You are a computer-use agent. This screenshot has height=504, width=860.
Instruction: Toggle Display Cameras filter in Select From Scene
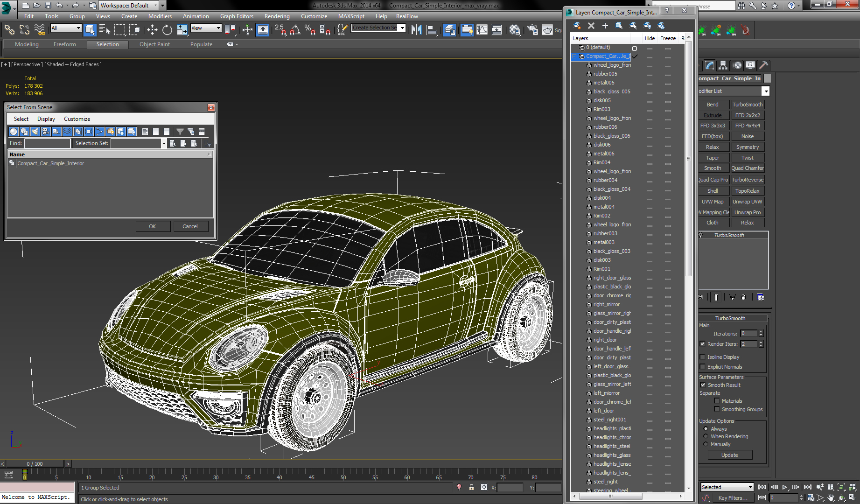[x=46, y=132]
